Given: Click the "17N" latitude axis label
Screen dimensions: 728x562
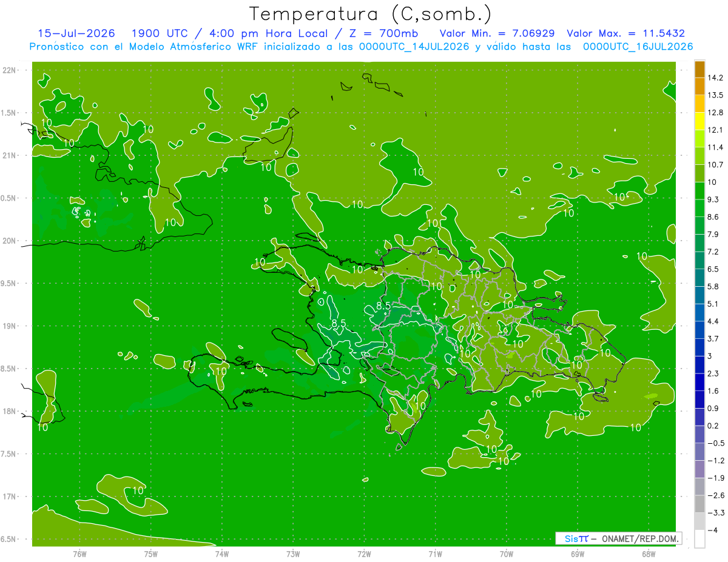Looking at the screenshot, I should (x=9, y=497).
